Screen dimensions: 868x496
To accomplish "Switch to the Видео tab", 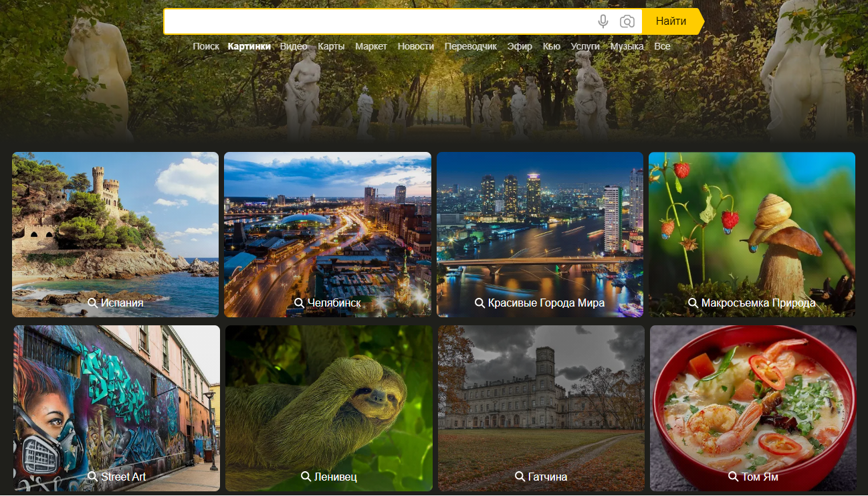I will (x=294, y=46).
